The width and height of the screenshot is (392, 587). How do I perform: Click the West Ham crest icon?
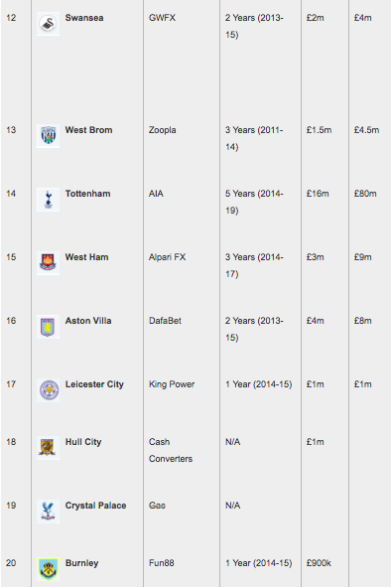48,263
